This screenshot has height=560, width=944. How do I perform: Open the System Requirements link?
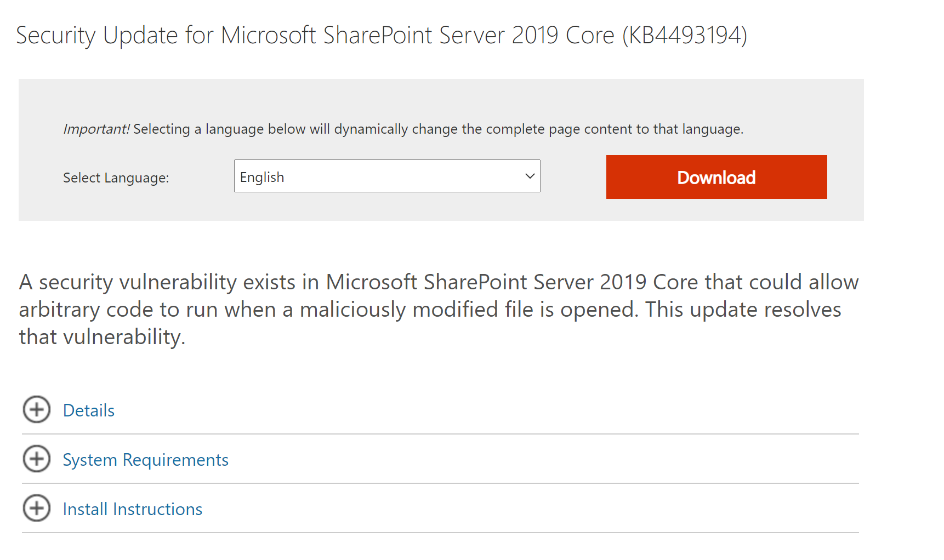click(x=145, y=460)
